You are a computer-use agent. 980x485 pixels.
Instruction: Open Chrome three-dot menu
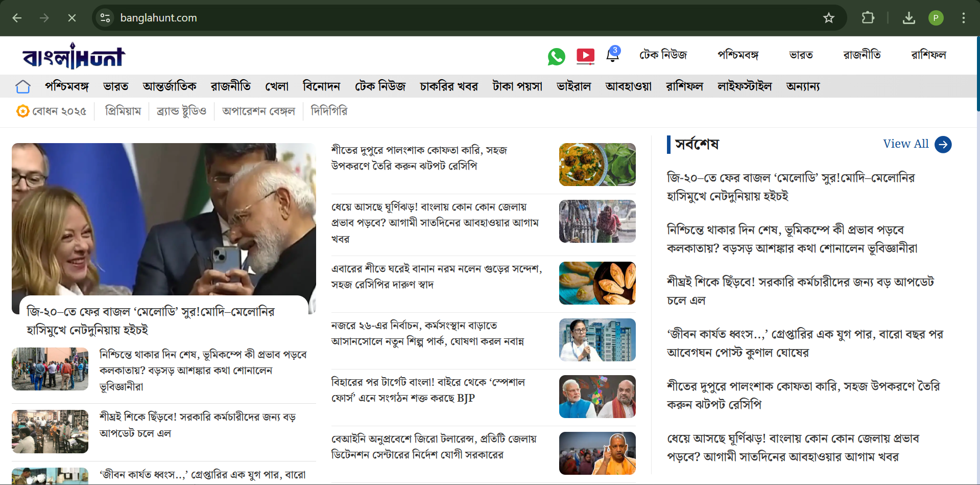(x=963, y=18)
